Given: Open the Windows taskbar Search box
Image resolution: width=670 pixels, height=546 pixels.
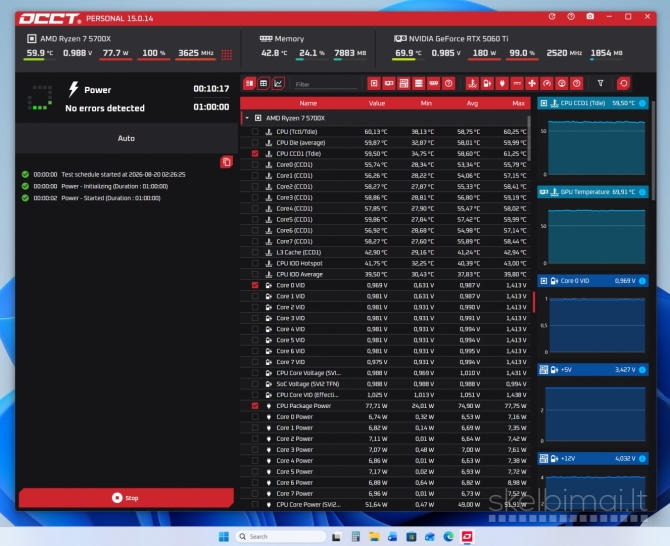Looking at the screenshot, I should click(280, 537).
